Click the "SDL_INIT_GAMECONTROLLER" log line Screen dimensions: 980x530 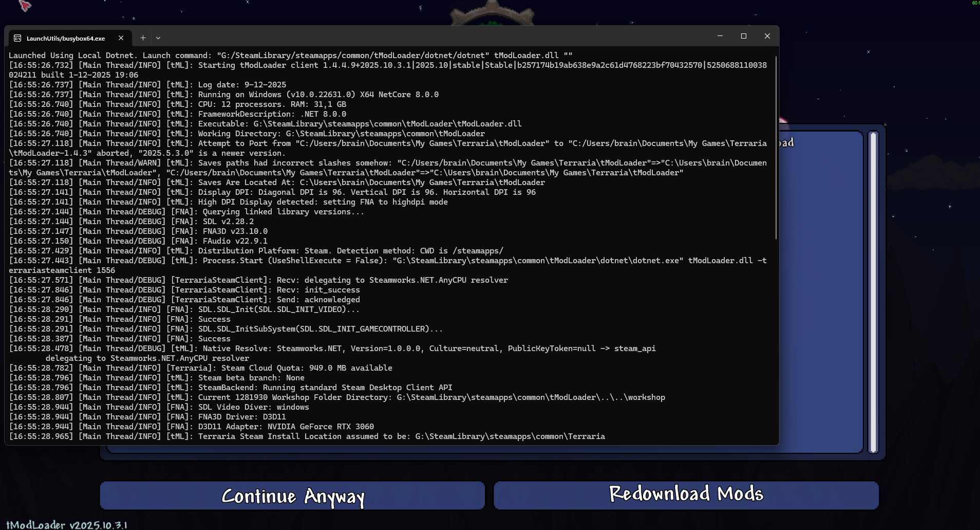[x=226, y=329]
